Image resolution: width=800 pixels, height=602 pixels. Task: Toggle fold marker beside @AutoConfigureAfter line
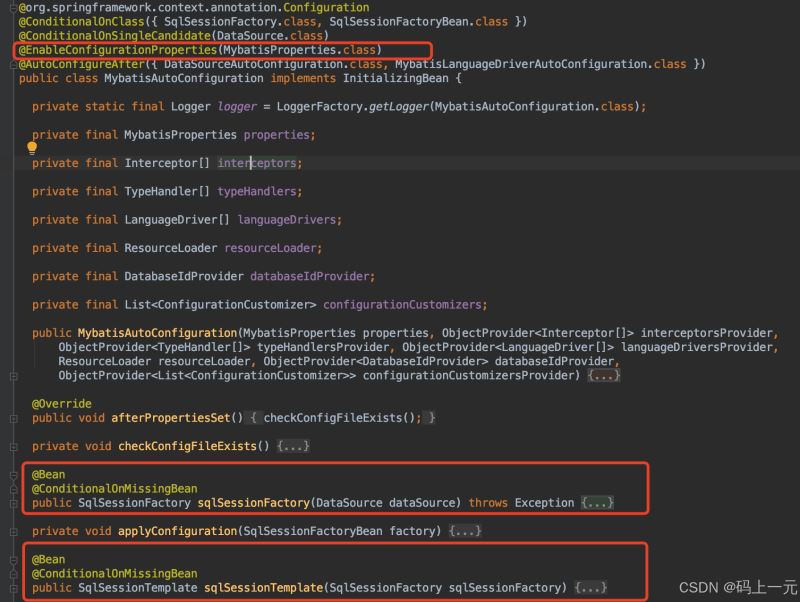click(x=14, y=64)
